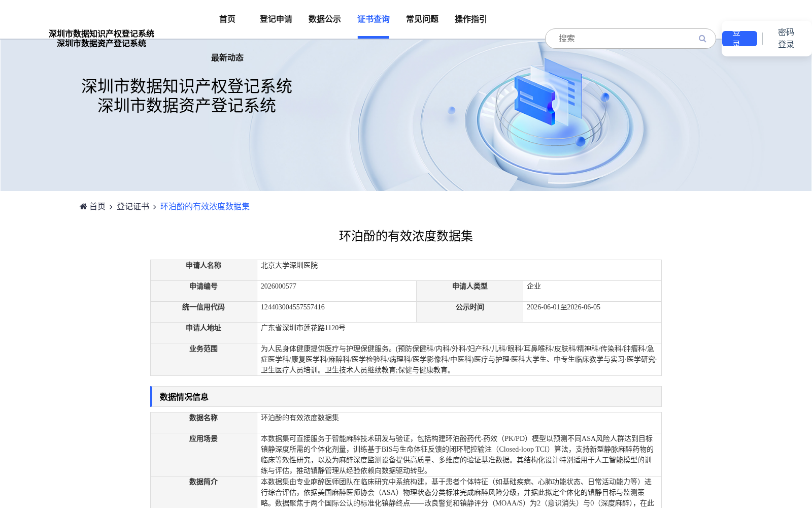Image resolution: width=812 pixels, height=508 pixels.
Task: Click the site logo title text
Action: coord(101,39)
